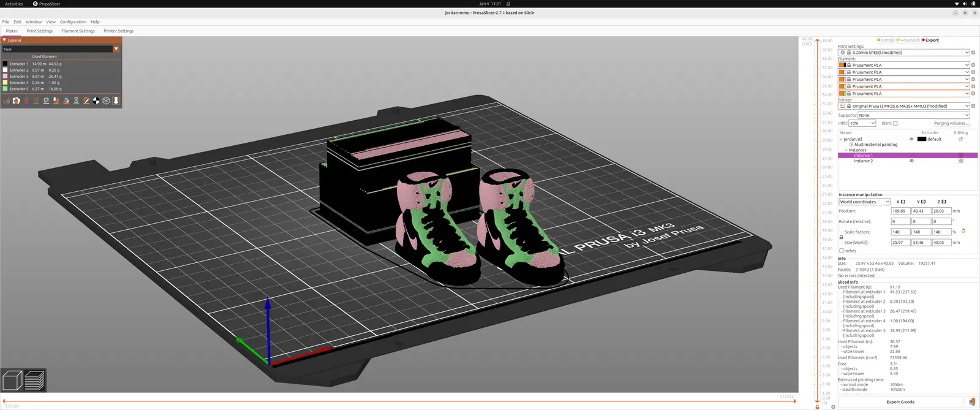Toggle Center of Gravity marker icon
Screen dimensions: 980x410
(x=96, y=101)
